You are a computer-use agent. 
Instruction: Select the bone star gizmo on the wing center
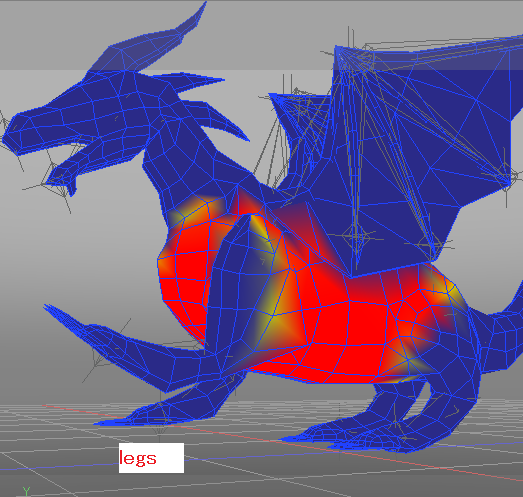tap(356, 236)
